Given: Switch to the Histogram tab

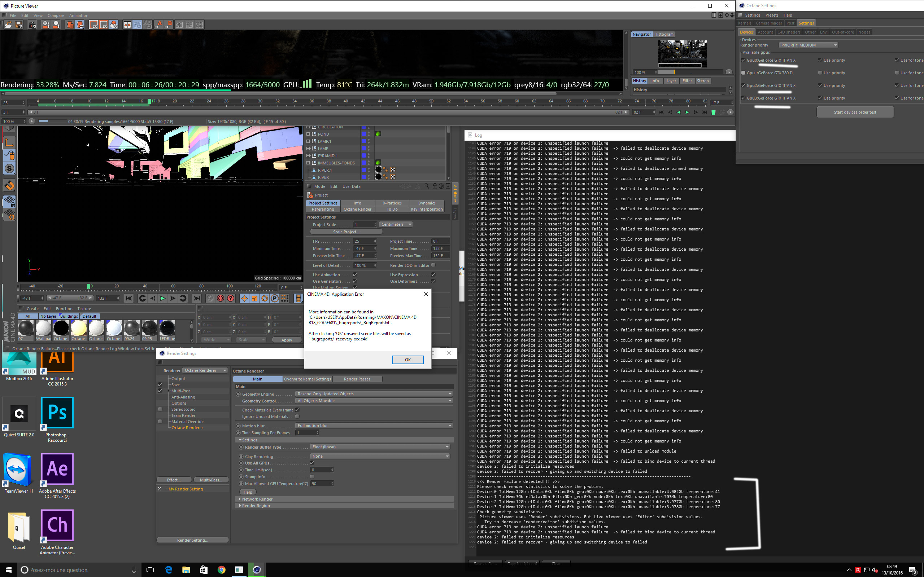Looking at the screenshot, I should tap(664, 34).
